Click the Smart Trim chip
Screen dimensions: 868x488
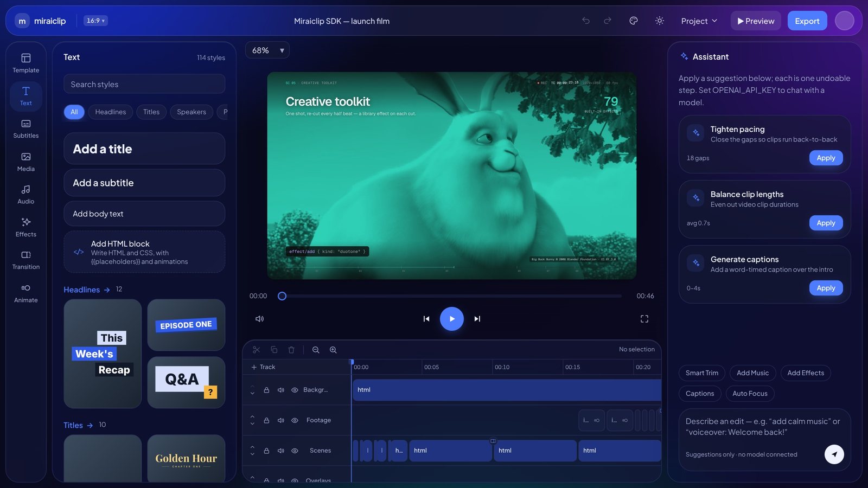[702, 373]
